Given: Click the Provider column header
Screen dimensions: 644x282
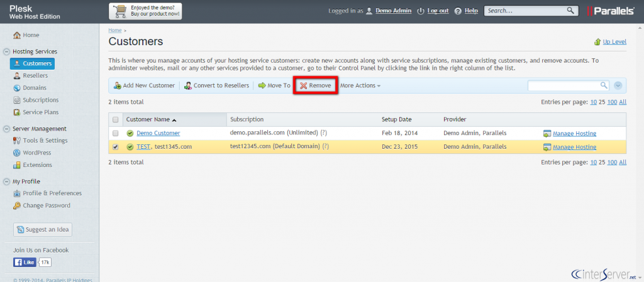Looking at the screenshot, I should pyautogui.click(x=455, y=120).
